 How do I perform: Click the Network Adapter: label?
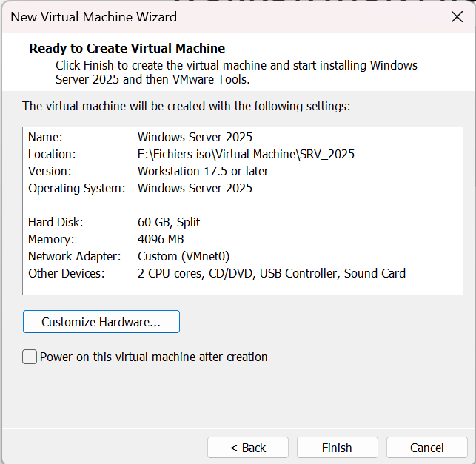[x=75, y=257]
